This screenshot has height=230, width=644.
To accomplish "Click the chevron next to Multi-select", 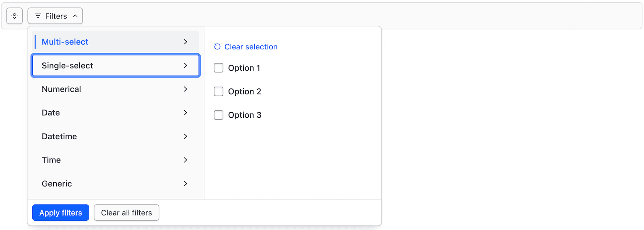I will pyautogui.click(x=186, y=42).
